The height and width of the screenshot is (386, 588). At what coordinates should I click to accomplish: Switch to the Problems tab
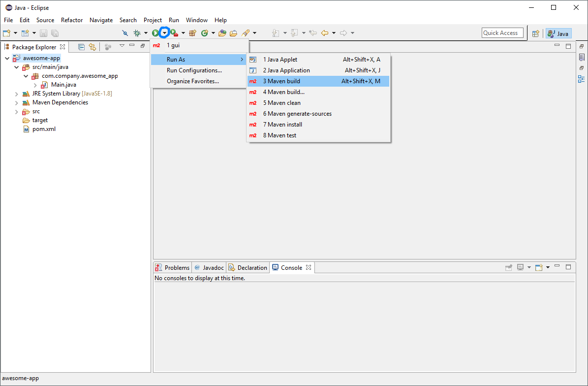[x=173, y=267]
